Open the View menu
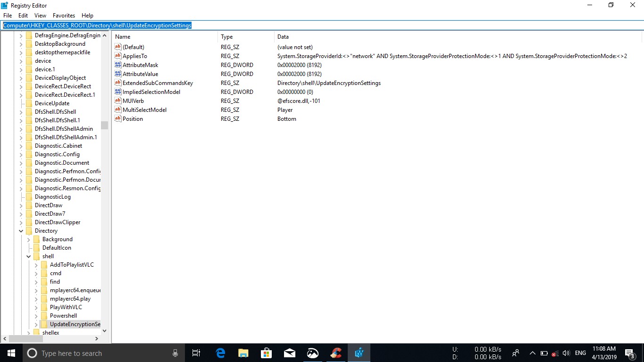Screen dimensions: 644x362 (41, 16)
